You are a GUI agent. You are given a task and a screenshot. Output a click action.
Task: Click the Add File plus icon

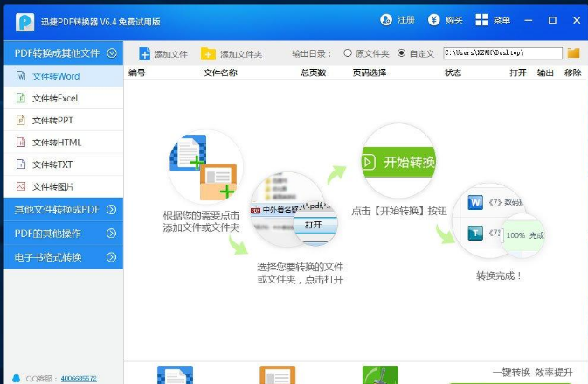pyautogui.click(x=145, y=54)
